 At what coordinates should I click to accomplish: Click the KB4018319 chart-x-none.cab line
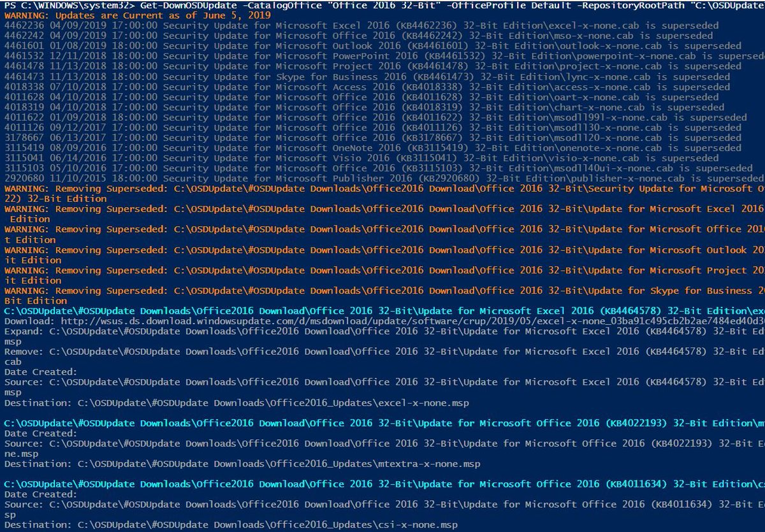pos(364,107)
